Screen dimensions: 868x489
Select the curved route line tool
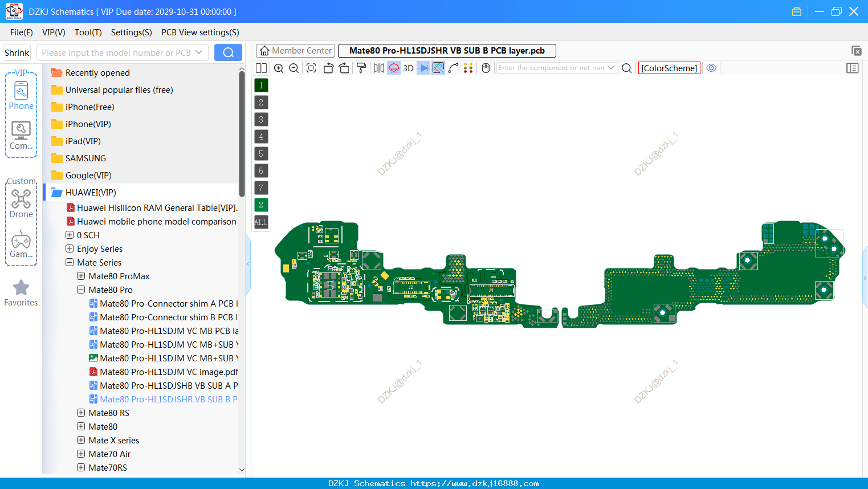point(454,68)
